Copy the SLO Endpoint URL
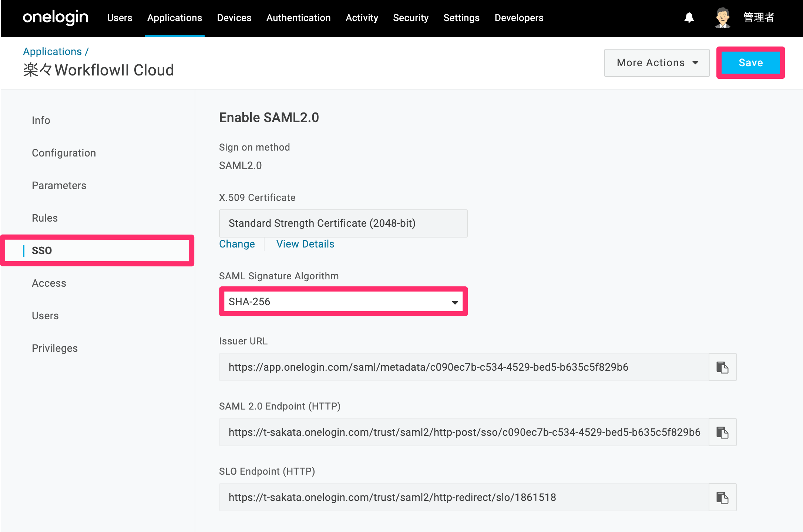Image resolution: width=803 pixels, height=532 pixels. tap(722, 497)
